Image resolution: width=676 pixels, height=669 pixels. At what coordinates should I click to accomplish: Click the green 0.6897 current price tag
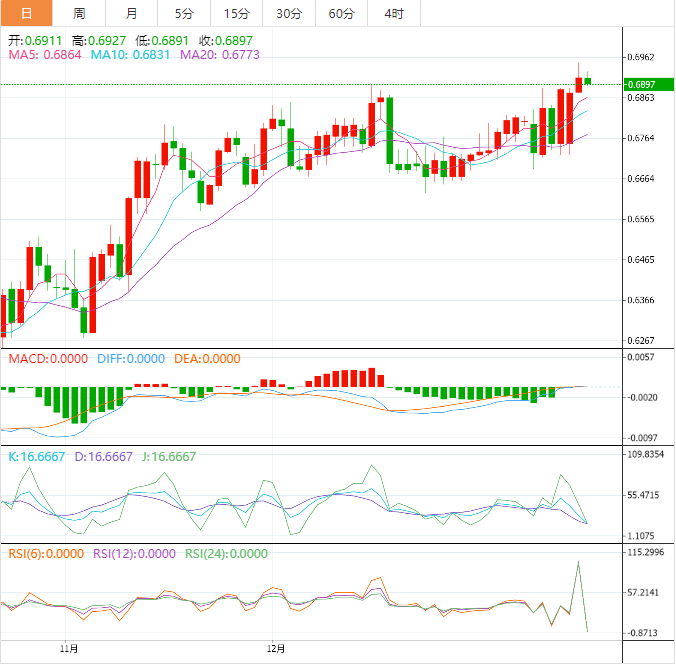(639, 85)
